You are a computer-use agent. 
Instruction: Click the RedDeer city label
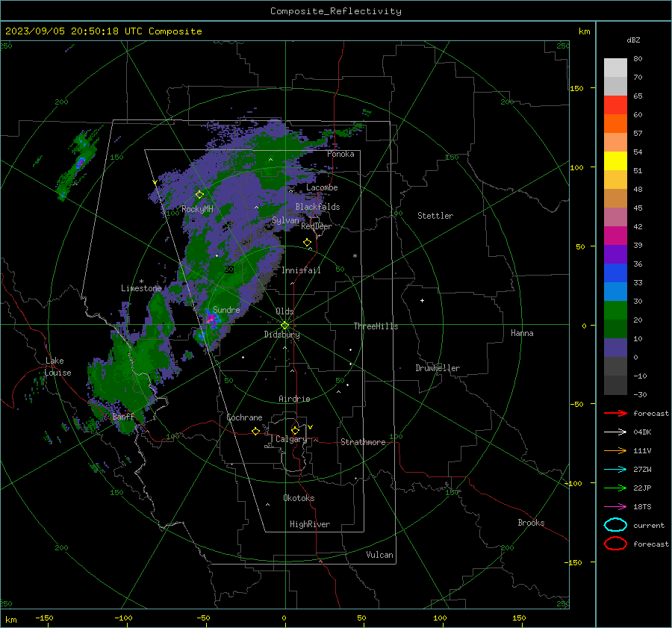click(317, 226)
